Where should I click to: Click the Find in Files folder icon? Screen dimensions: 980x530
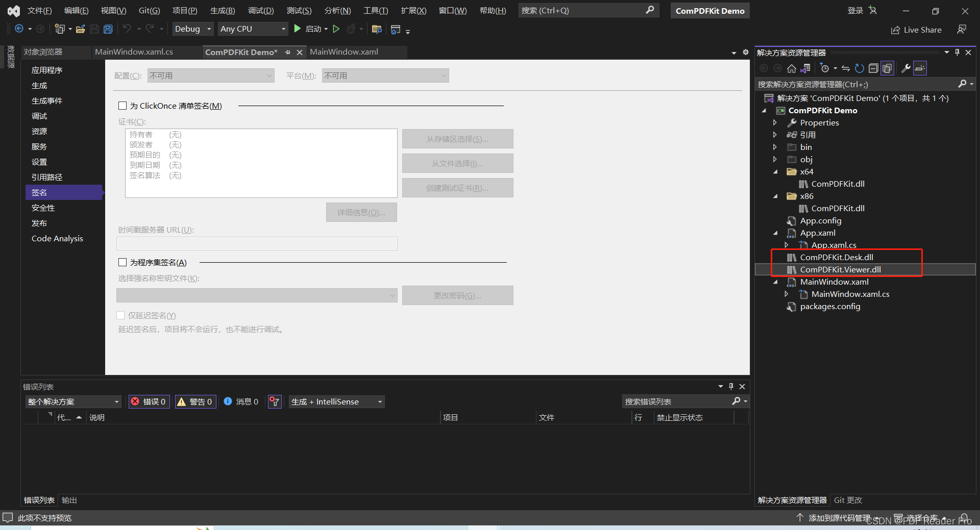377,29
